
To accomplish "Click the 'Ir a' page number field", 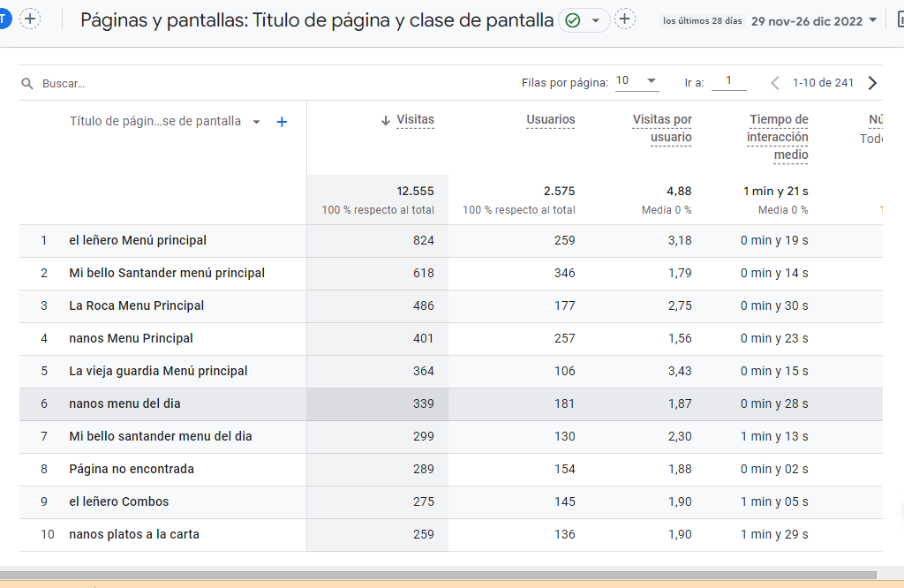I will click(728, 81).
